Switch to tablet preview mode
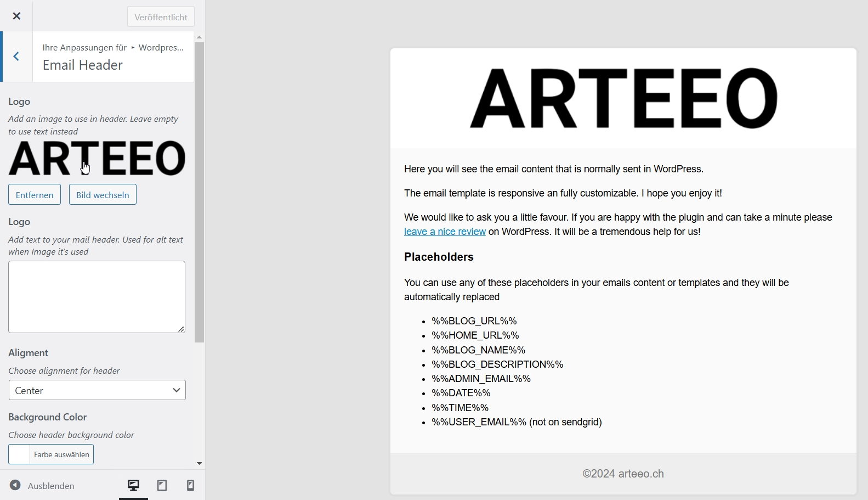Viewport: 868px width, 500px height. [162, 485]
